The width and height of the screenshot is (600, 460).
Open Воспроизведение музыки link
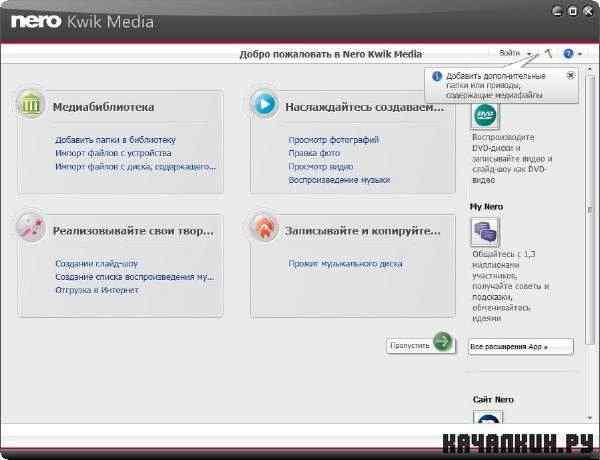click(339, 179)
